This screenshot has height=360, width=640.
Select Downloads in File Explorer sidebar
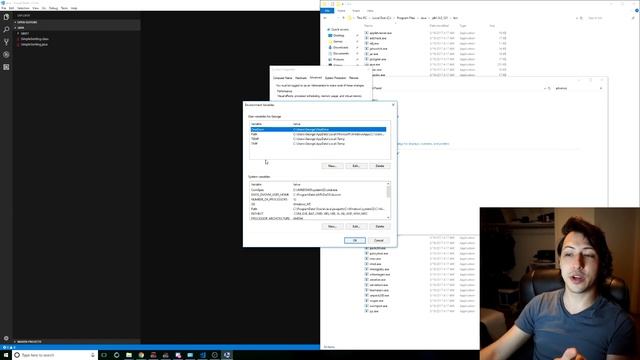pyautogui.click(x=340, y=47)
